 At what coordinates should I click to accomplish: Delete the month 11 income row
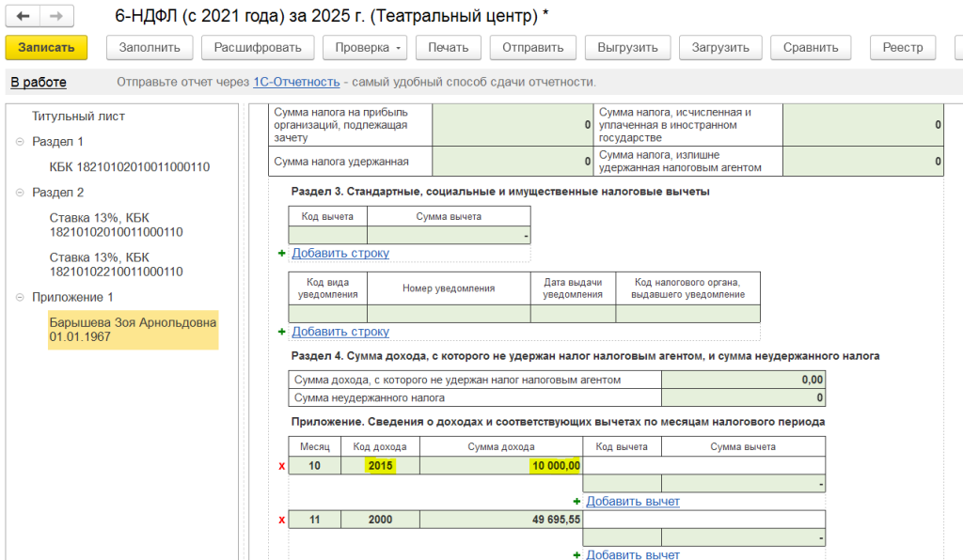pyautogui.click(x=280, y=520)
